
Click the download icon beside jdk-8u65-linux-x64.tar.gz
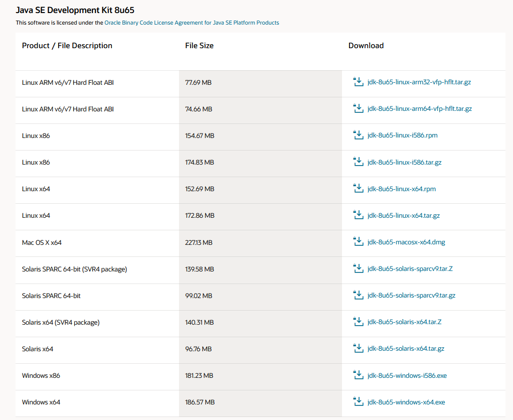click(358, 215)
